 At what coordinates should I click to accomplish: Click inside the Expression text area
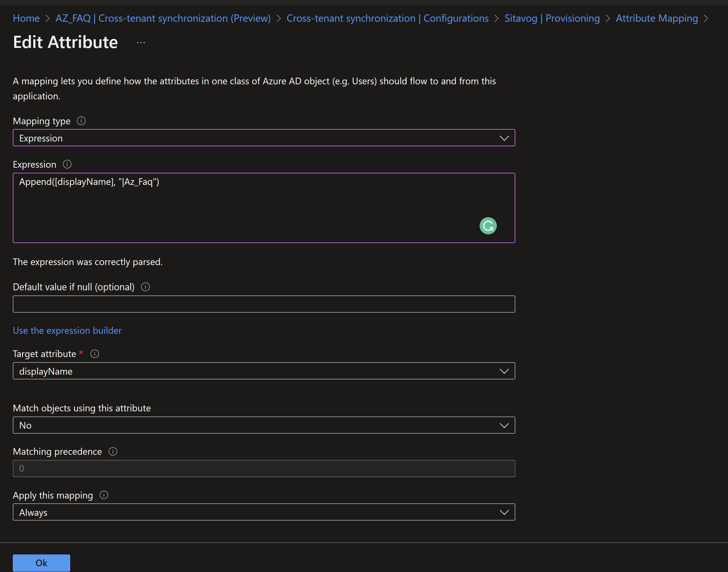tap(264, 208)
